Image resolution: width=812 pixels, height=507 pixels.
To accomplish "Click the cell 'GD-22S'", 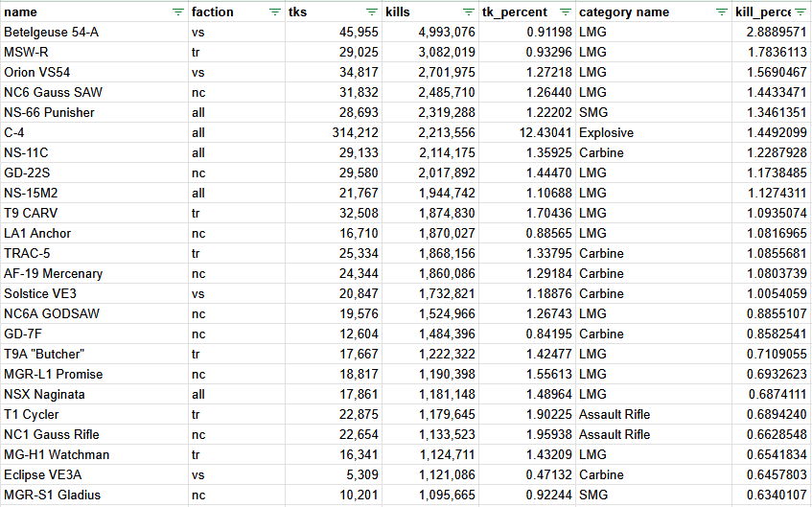I will point(94,173).
